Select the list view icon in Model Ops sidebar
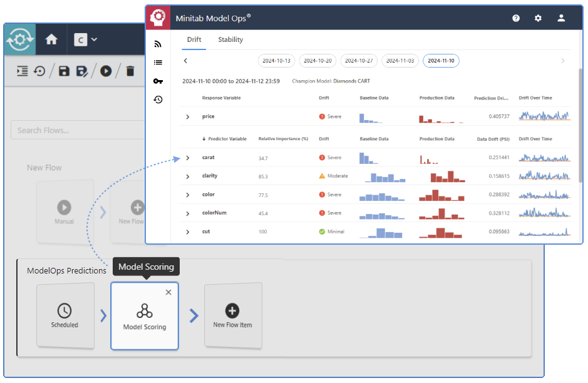 [158, 62]
